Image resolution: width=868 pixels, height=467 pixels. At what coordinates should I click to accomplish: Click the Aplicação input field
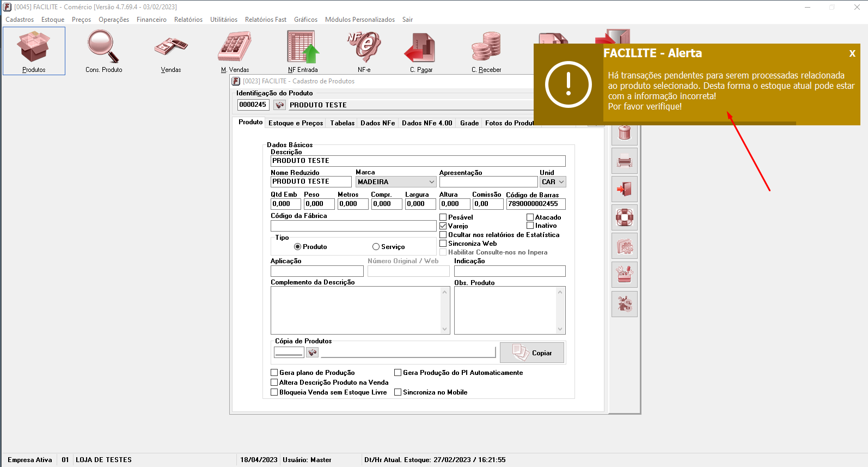(x=317, y=271)
